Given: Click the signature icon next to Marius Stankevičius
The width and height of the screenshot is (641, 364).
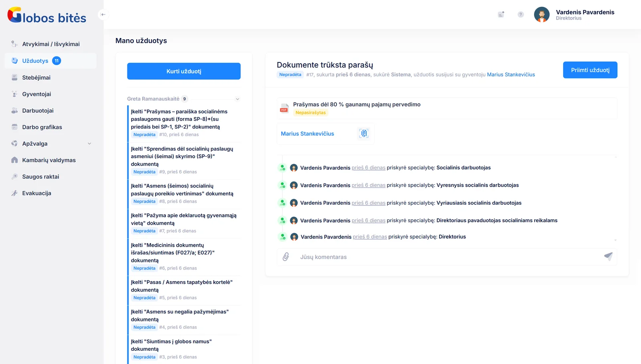Looking at the screenshot, I should (x=363, y=133).
